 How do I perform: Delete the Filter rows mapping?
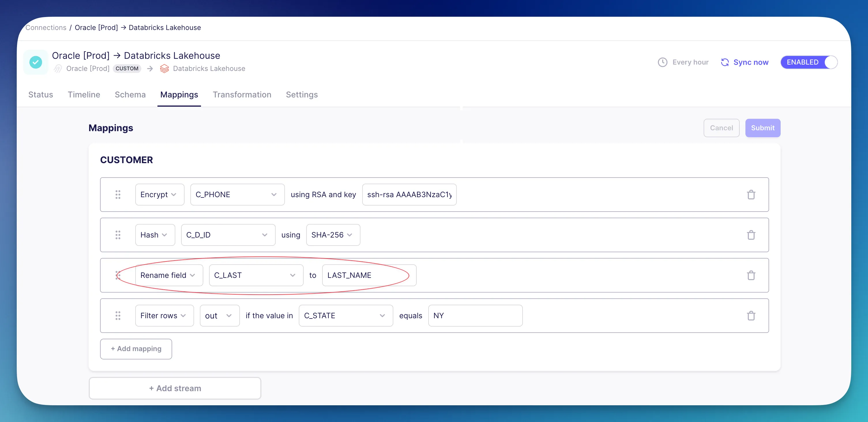[x=751, y=316]
